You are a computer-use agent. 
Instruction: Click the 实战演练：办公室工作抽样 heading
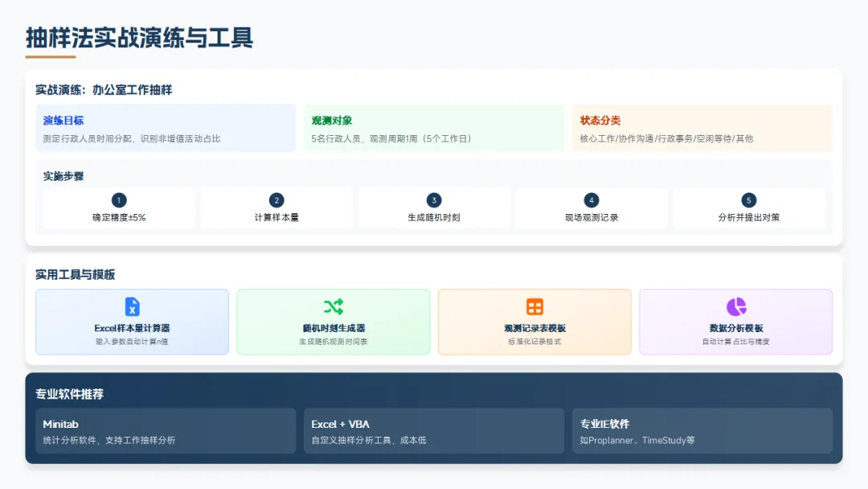[x=104, y=90]
